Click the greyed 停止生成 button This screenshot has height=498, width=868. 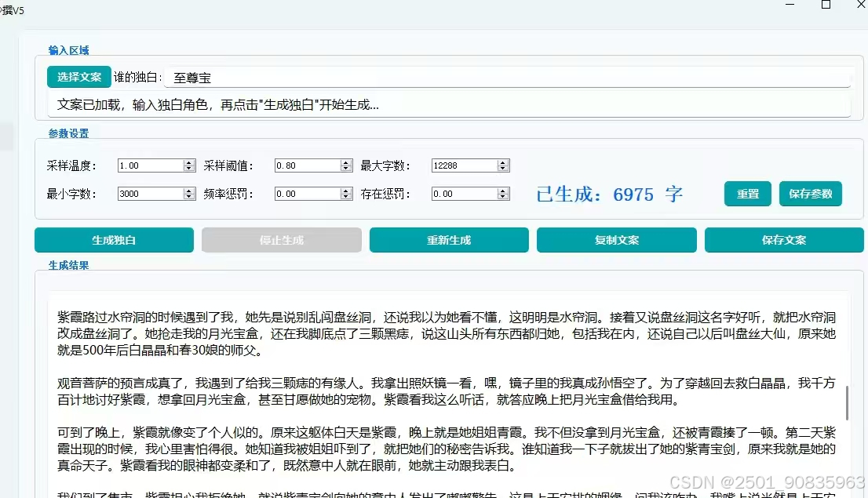281,240
